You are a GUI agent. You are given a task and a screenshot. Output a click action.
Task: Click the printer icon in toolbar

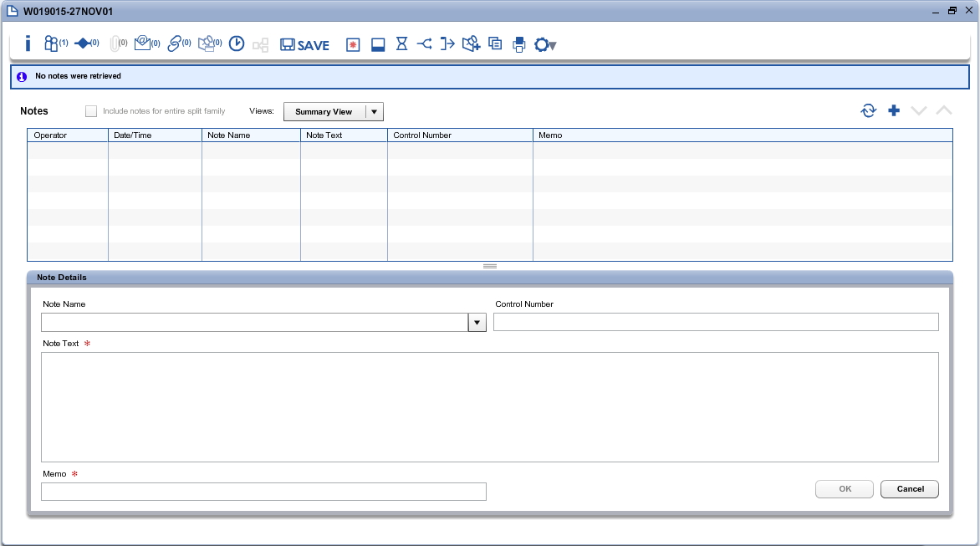point(519,44)
